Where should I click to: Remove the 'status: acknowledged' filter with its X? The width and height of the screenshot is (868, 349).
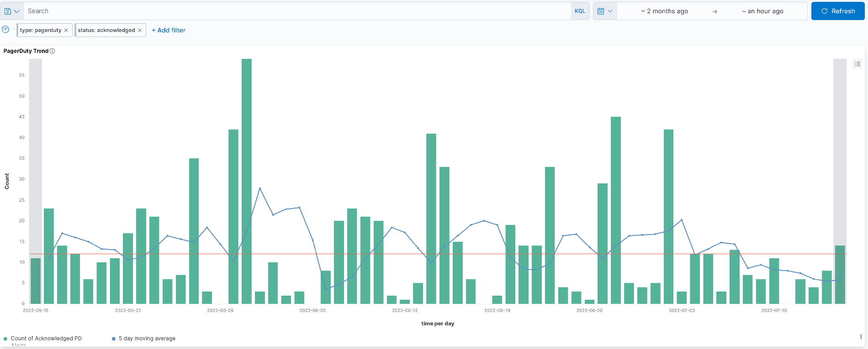140,30
